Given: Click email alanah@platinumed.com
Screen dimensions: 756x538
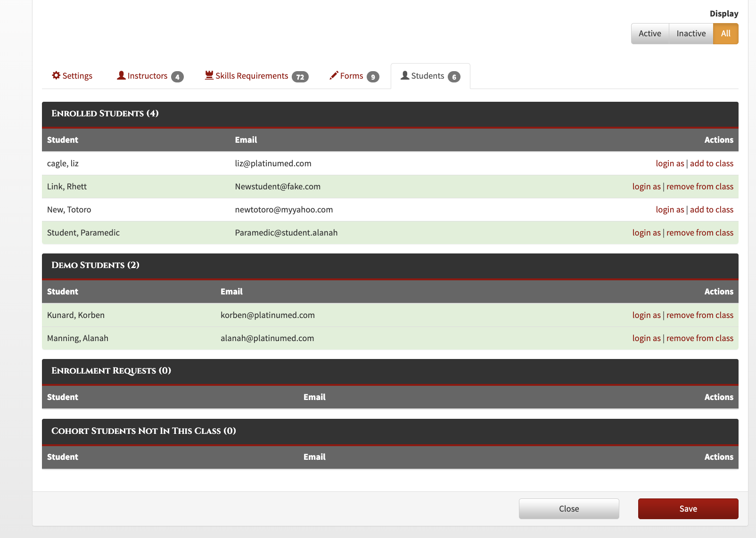Looking at the screenshot, I should click(x=267, y=338).
